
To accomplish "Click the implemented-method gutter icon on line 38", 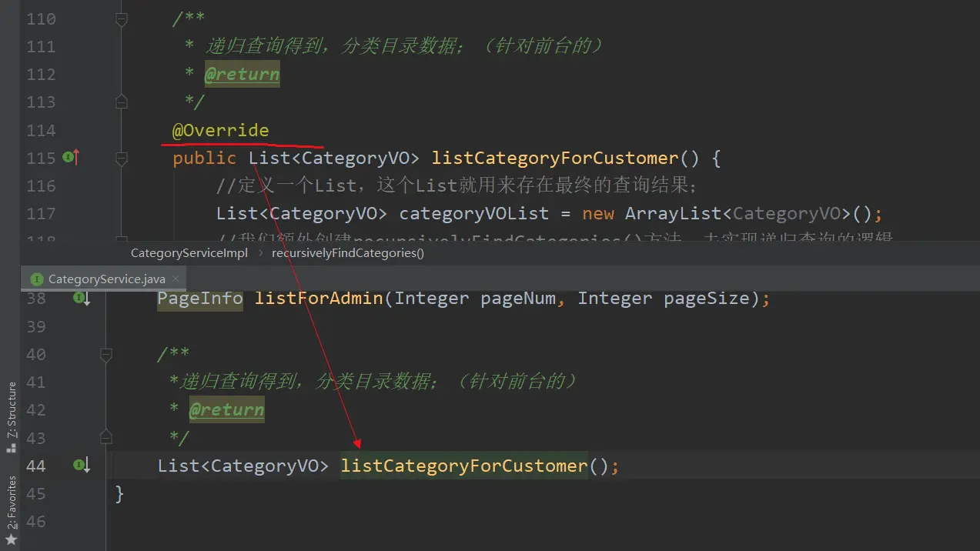I will [x=82, y=298].
